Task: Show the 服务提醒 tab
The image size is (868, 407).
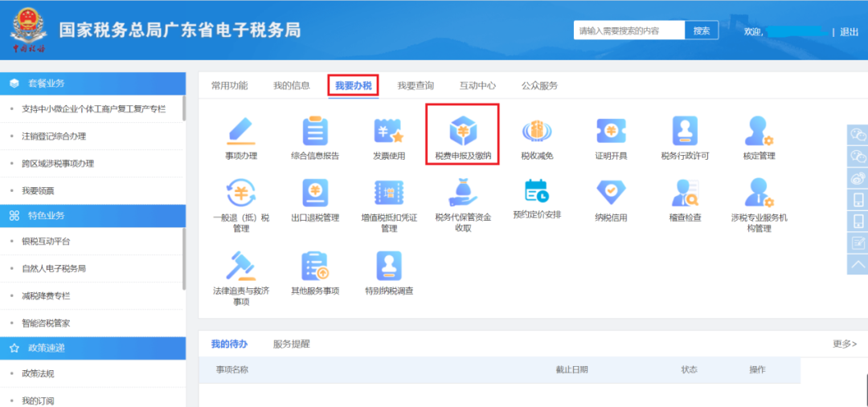Action: click(291, 344)
